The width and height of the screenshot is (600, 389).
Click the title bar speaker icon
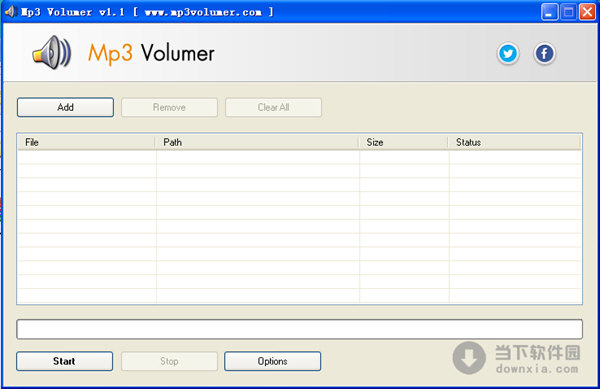(10, 11)
